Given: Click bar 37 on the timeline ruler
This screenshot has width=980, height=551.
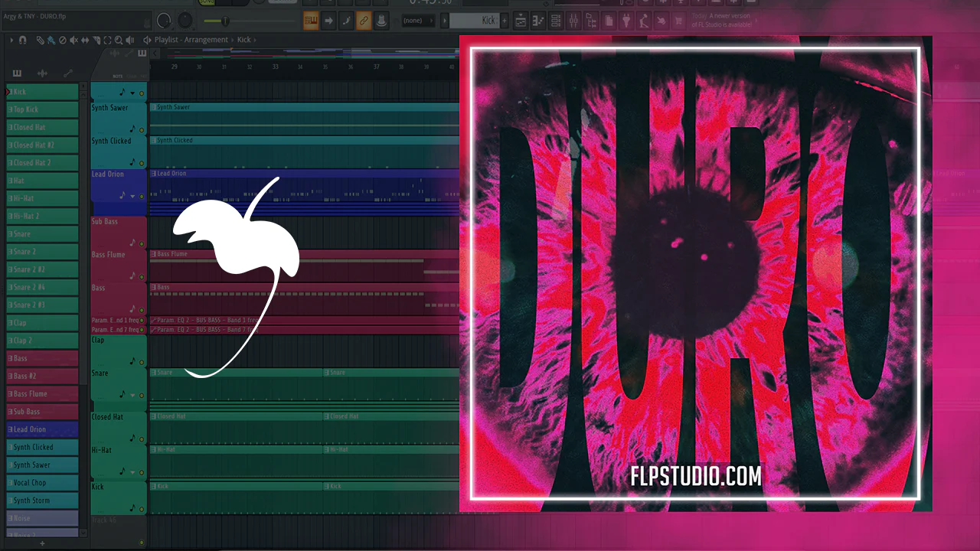Looking at the screenshot, I should click(376, 67).
